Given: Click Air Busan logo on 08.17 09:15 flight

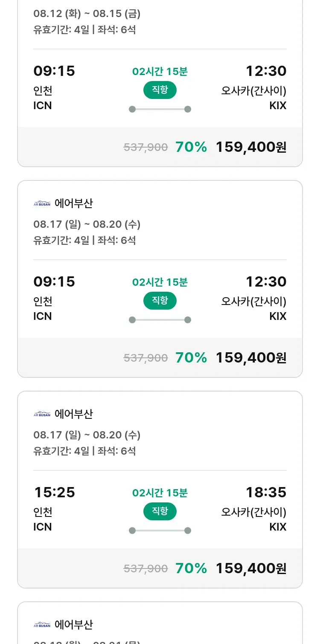Looking at the screenshot, I should pos(42,203).
